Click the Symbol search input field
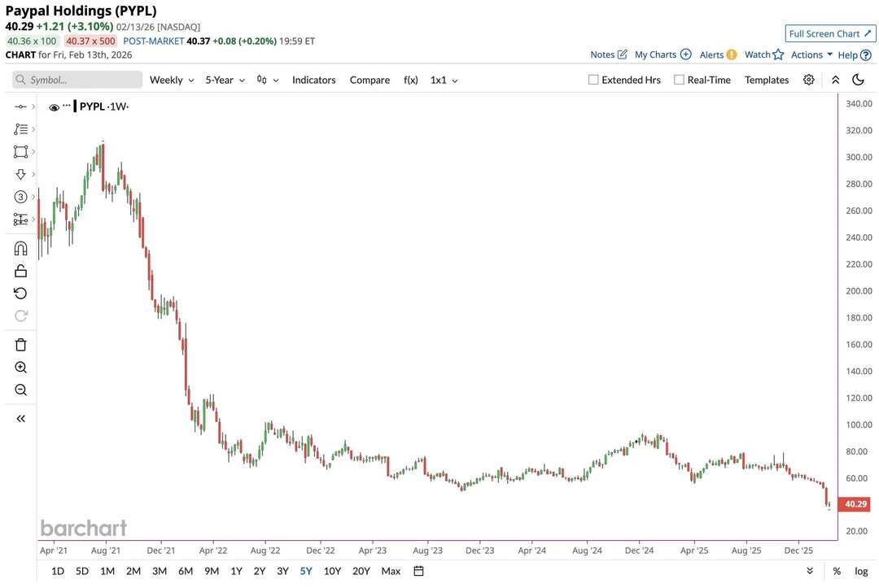Viewport: 879px width, 588px height. (78, 80)
